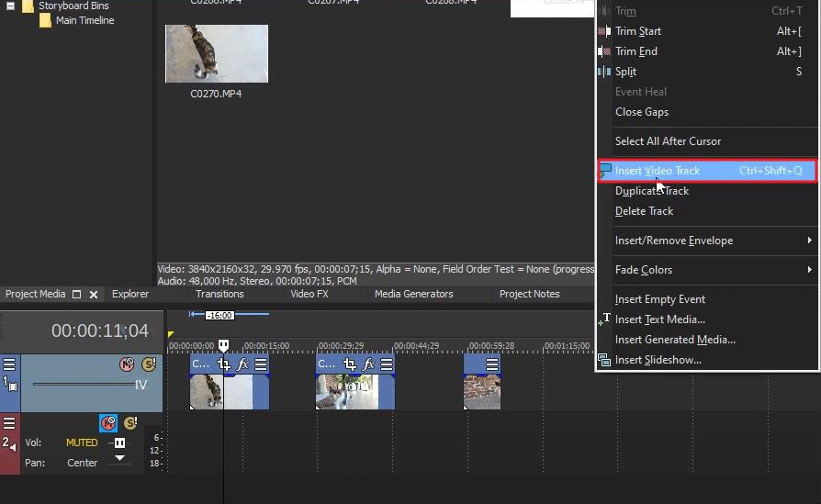Collapse the Storyboard Bins tree node

click(x=10, y=6)
